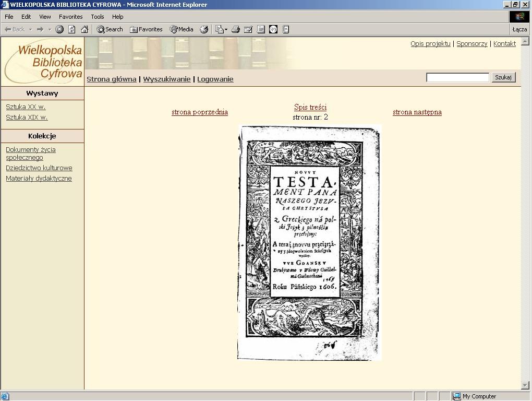Open the History toolbar icon

pyautogui.click(x=204, y=30)
